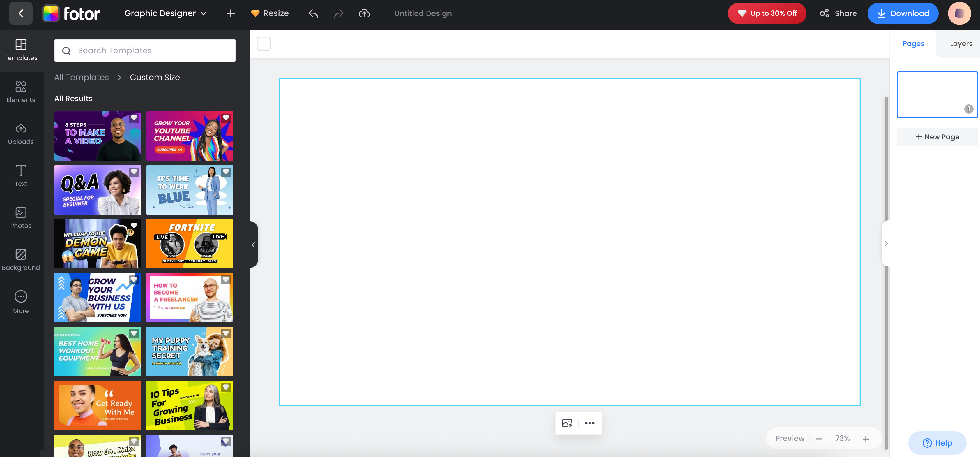
Task: Collapse the templates panel
Action: [x=253, y=244]
